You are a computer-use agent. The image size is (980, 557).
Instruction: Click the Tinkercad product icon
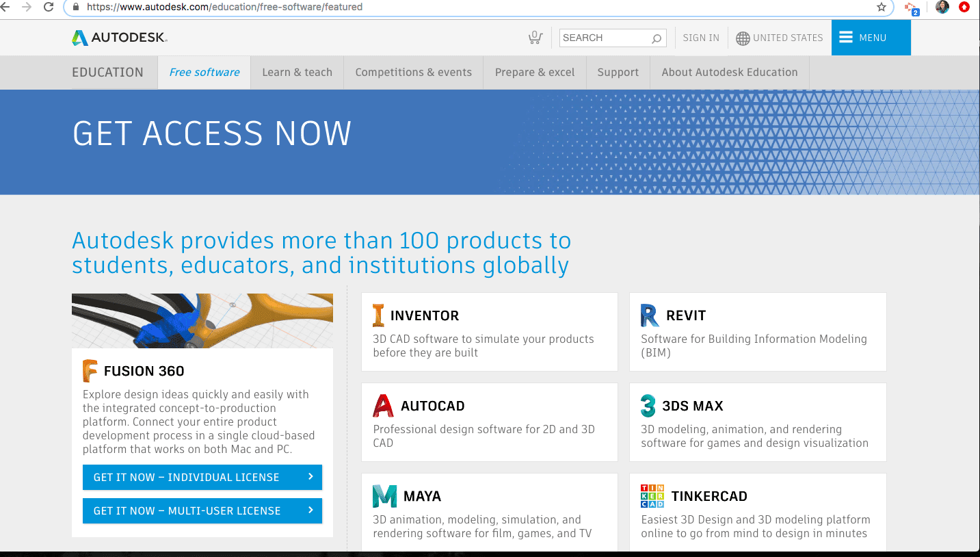(652, 496)
